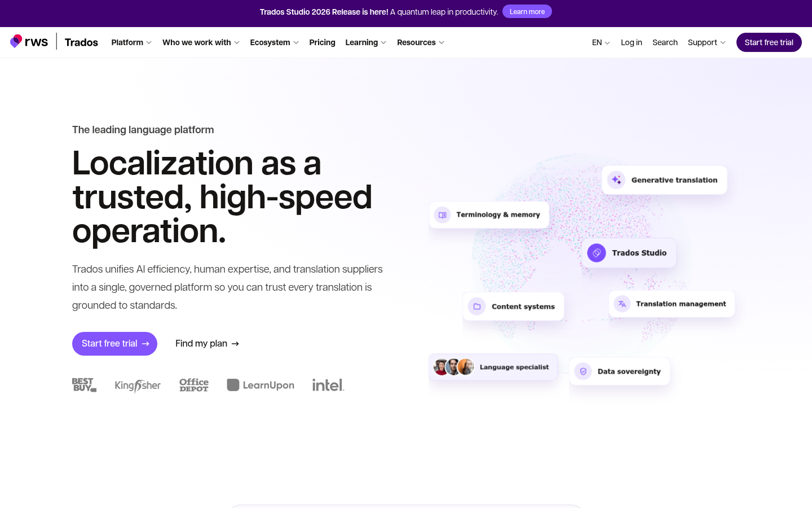The height and width of the screenshot is (508, 812).
Task: Click the Office Depot logo
Action: (x=194, y=385)
